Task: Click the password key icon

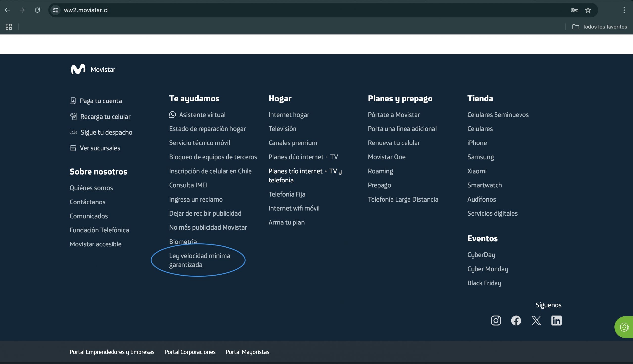Action: coord(574,10)
